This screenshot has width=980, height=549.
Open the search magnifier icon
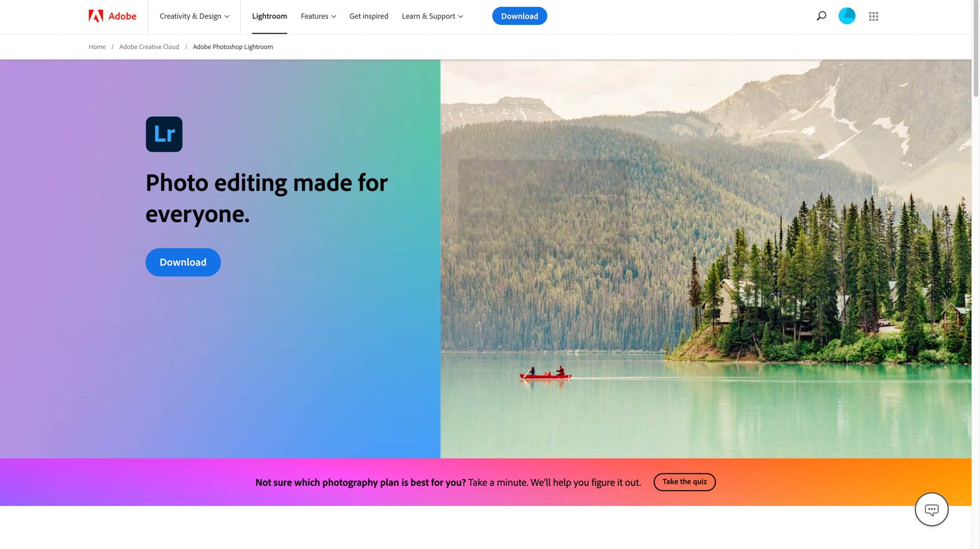(x=821, y=16)
